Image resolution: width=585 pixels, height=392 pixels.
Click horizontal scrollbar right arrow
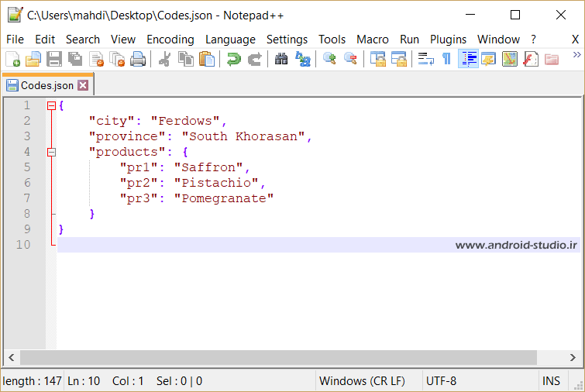tap(573, 357)
